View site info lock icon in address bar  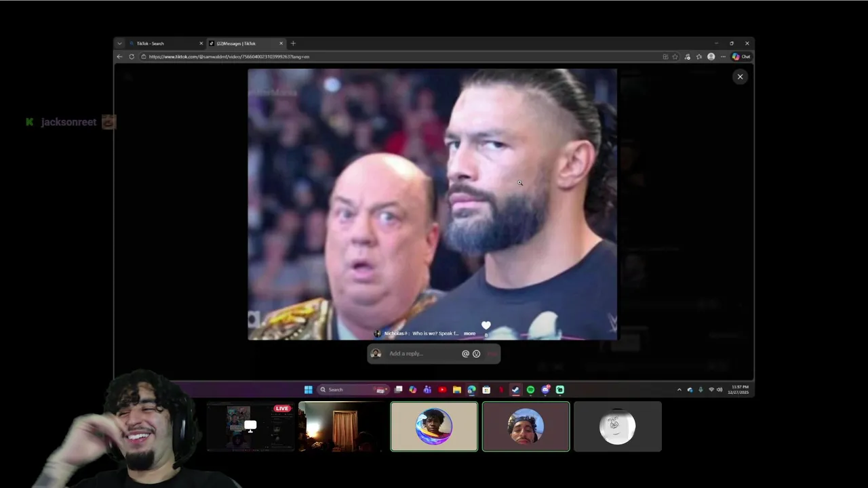(143, 57)
